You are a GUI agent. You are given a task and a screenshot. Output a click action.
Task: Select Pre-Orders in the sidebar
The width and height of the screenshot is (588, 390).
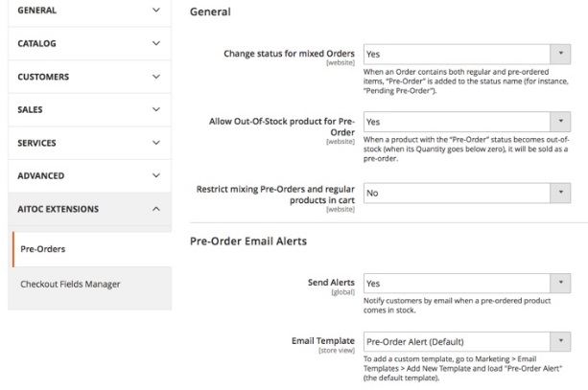pyautogui.click(x=42, y=250)
